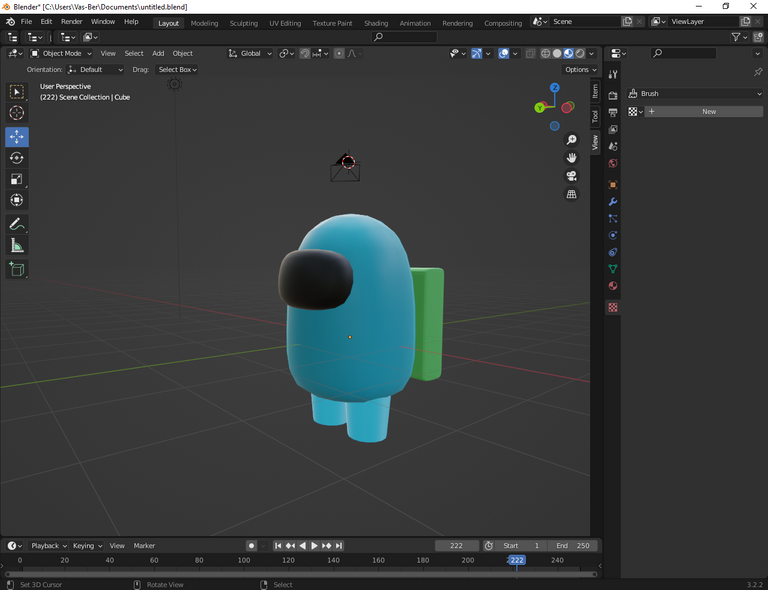Screen dimensions: 768x590
Task: Select the Select Box tool
Action: [x=17, y=92]
